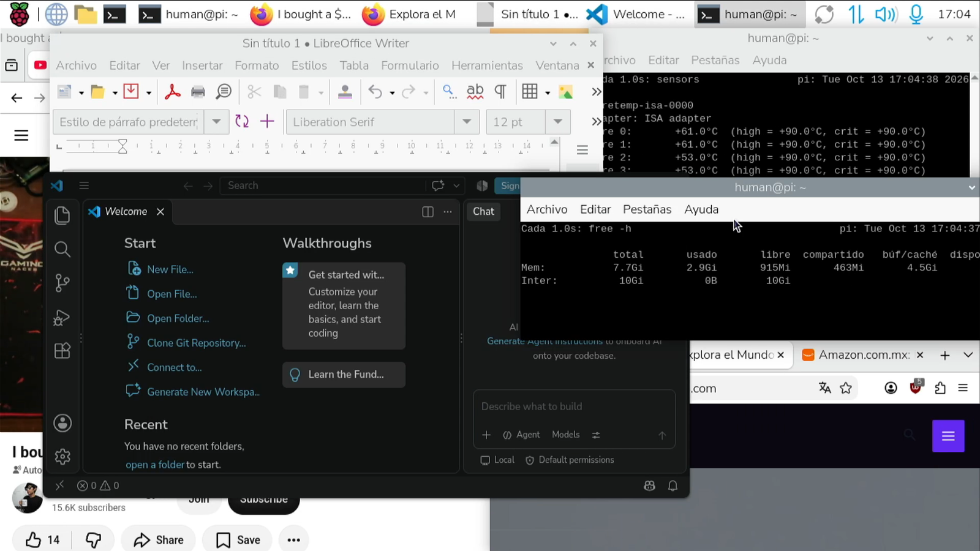Image resolution: width=980 pixels, height=551 pixels.
Task: Click Clone Git Repository... link
Action: tap(196, 343)
